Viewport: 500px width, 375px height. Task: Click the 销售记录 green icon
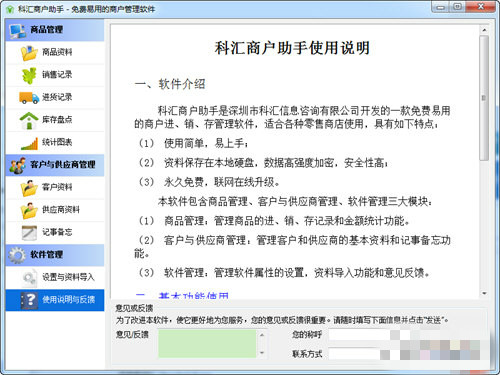(x=29, y=75)
